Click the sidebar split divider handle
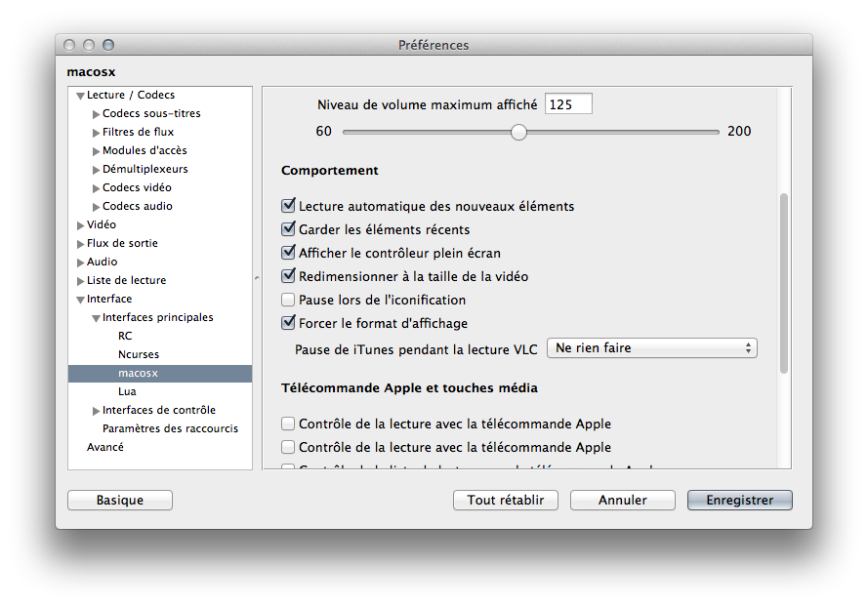The width and height of the screenshot is (868, 606). click(x=257, y=278)
